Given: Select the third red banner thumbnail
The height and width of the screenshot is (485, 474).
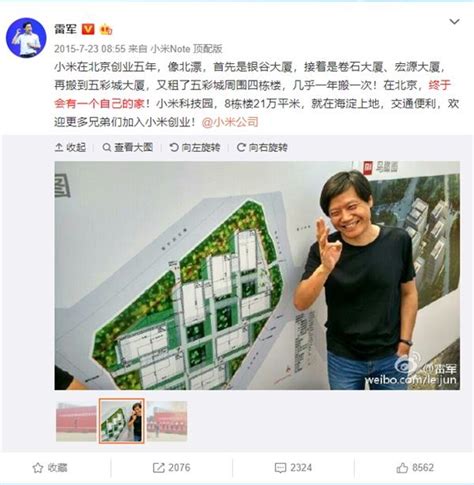Looking at the screenshot, I should (x=167, y=421).
